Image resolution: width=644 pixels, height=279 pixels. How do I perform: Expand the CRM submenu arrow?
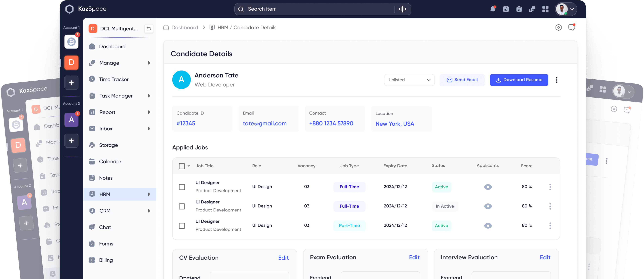(x=149, y=211)
